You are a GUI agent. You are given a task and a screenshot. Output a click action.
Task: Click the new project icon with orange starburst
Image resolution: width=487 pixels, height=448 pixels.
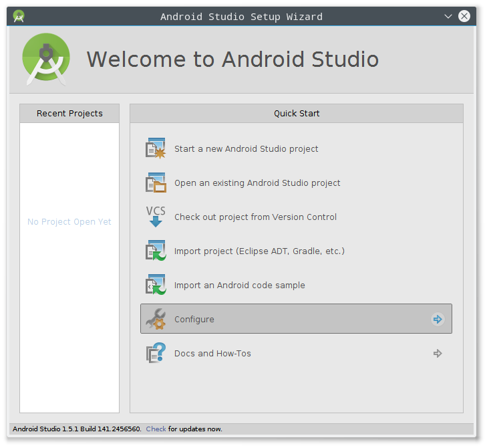[156, 148]
